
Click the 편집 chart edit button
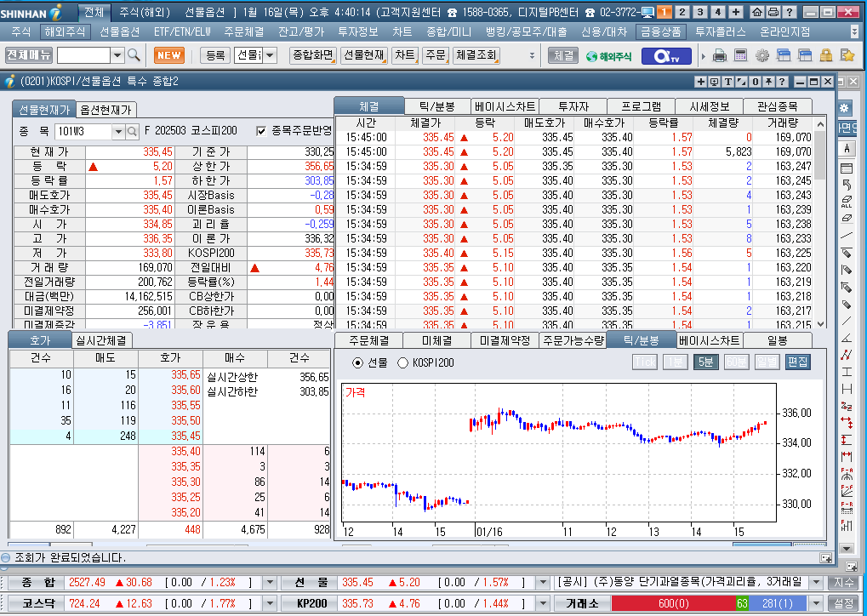pyautogui.click(x=798, y=362)
